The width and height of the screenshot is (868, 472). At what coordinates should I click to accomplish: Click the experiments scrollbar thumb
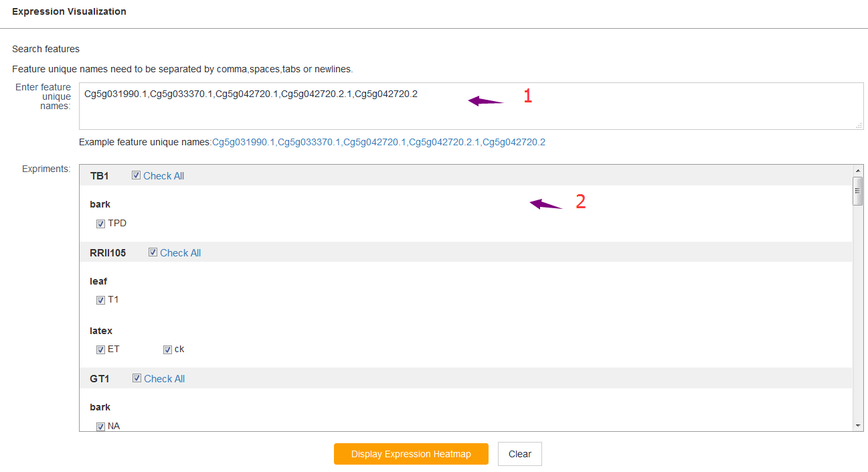coord(858,191)
